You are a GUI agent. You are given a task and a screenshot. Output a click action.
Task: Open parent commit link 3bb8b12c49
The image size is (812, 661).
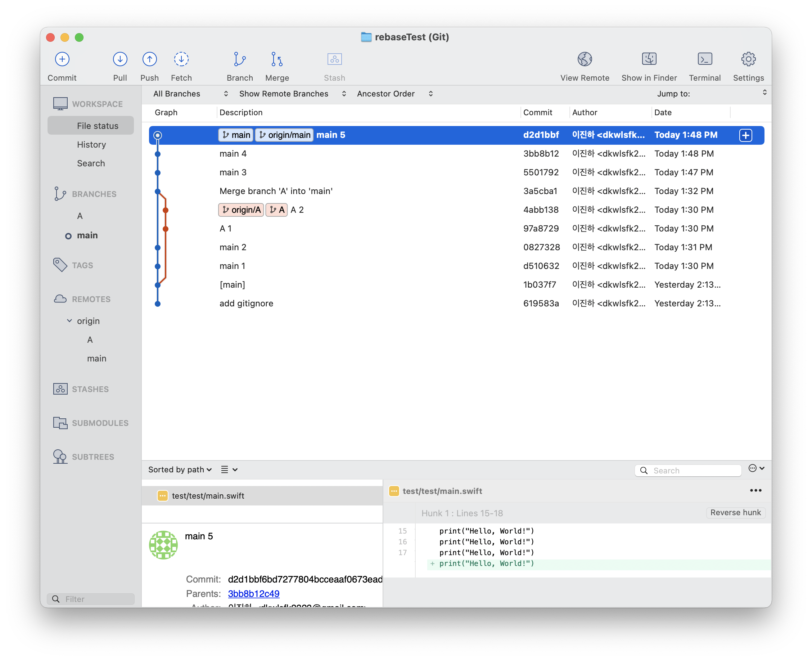pyautogui.click(x=253, y=594)
